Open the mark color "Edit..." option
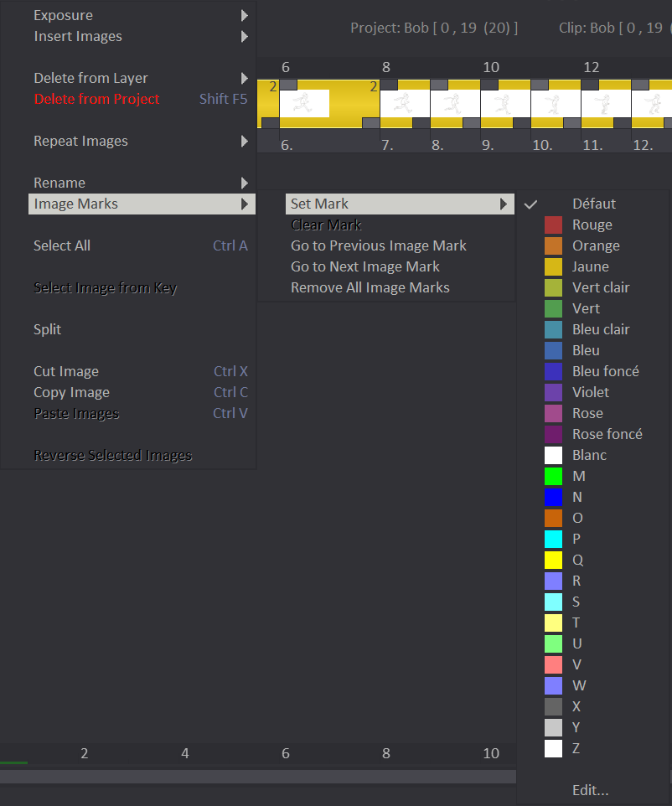This screenshot has height=806, width=672. [x=590, y=790]
